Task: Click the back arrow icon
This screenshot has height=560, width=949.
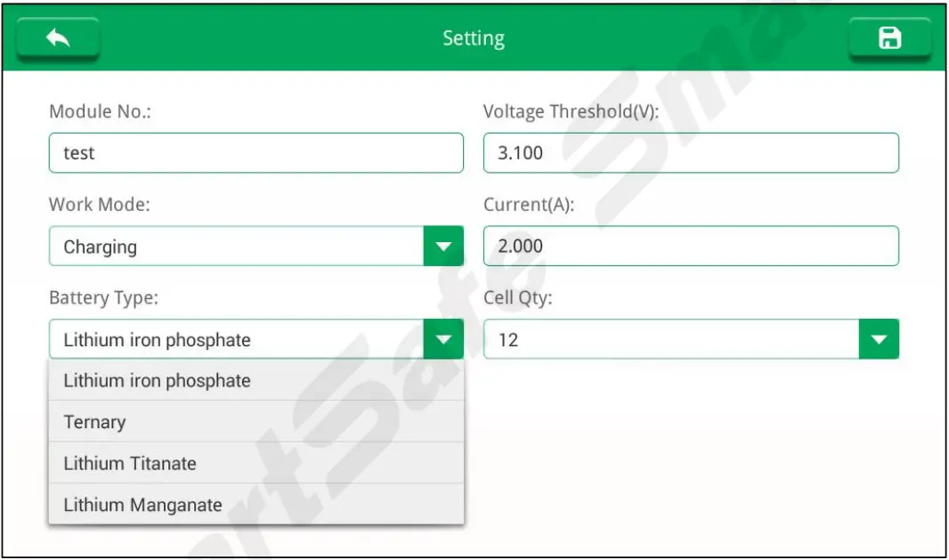Action: pyautogui.click(x=58, y=38)
